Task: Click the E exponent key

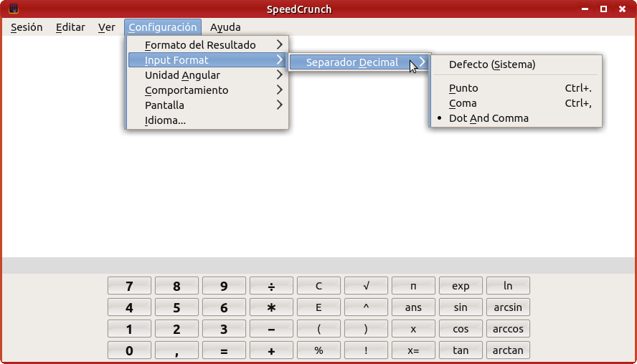Action: [x=318, y=307]
